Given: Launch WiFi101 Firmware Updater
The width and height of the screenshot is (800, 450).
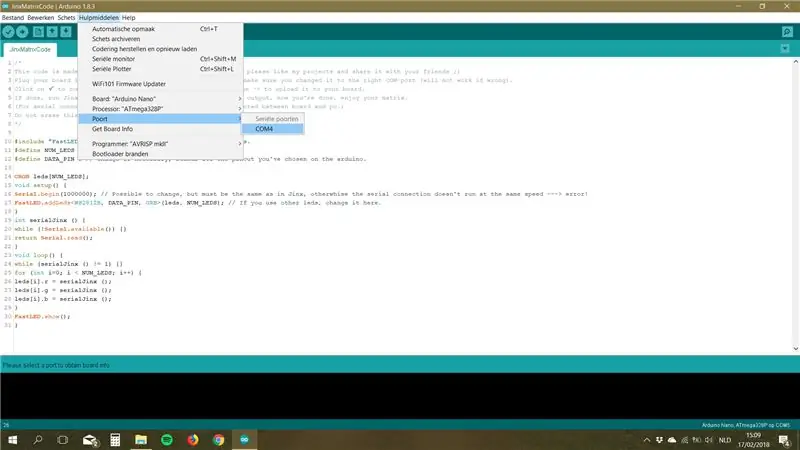Looking at the screenshot, I should pos(160,84).
